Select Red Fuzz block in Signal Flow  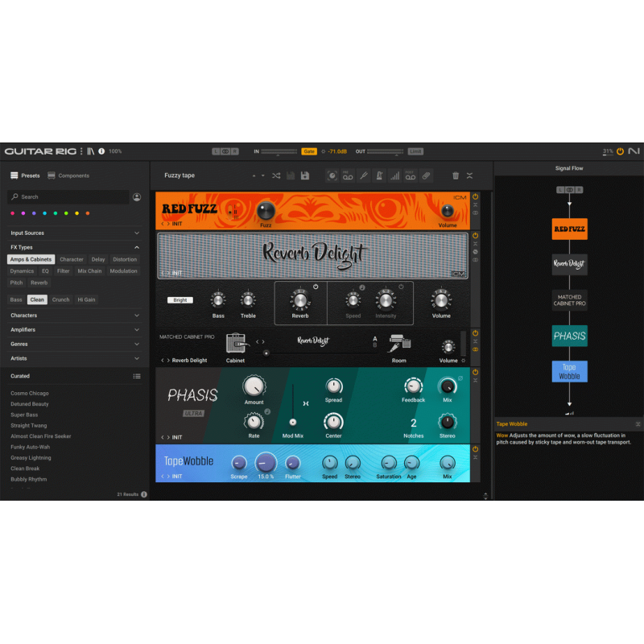coord(569,229)
